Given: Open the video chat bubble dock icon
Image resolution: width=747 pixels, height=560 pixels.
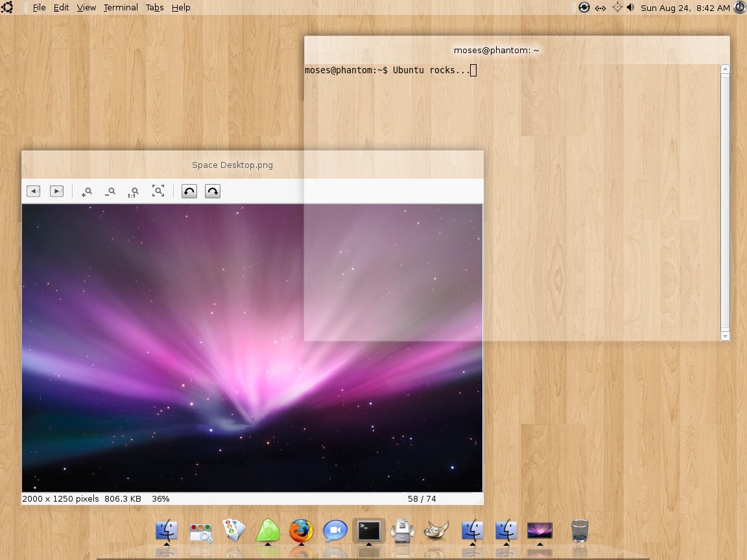Looking at the screenshot, I should click(x=335, y=530).
